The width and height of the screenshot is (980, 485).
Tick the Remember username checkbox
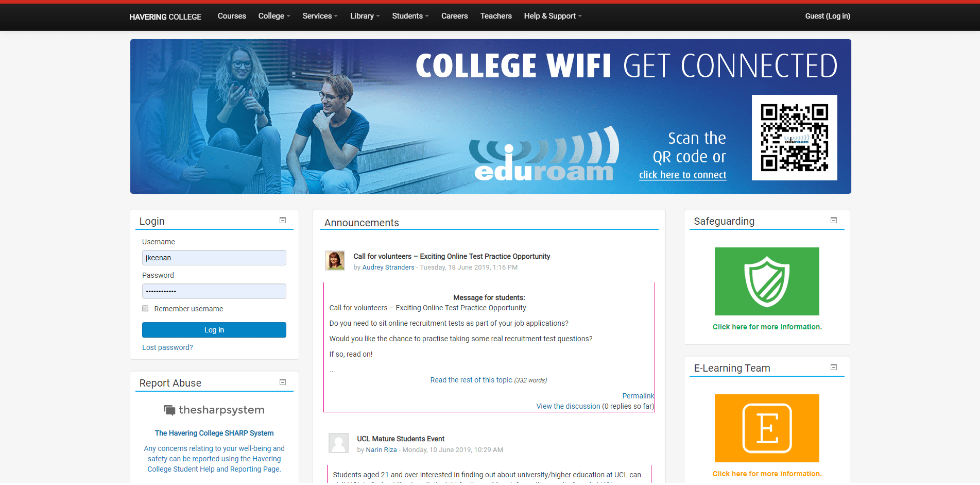pos(145,308)
